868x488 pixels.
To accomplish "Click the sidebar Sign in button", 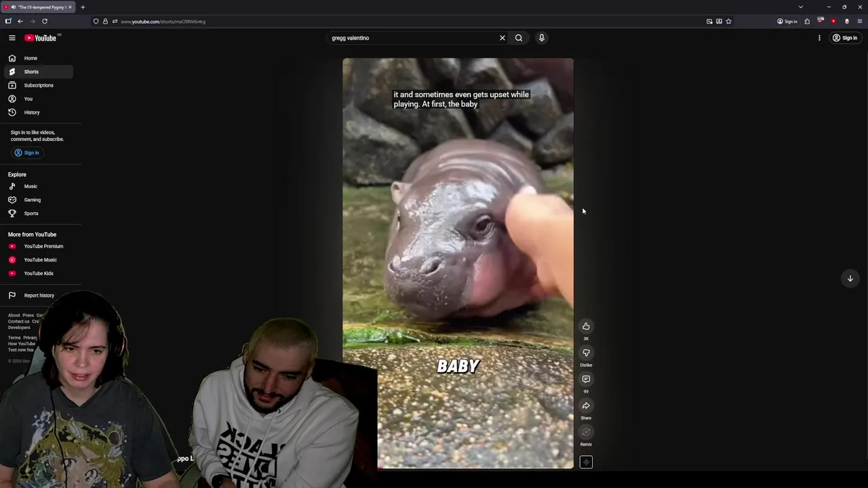I will [x=27, y=152].
